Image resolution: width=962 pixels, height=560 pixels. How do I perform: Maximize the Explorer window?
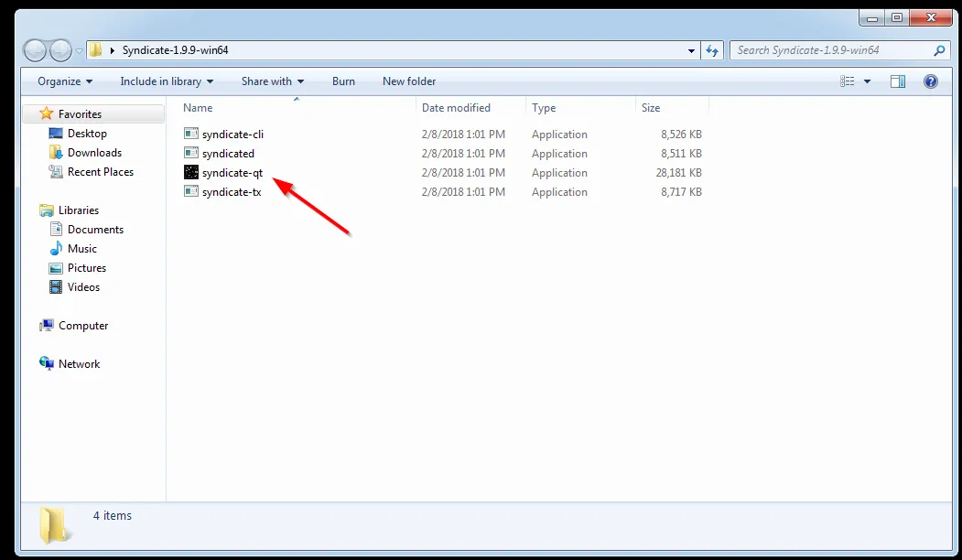click(x=897, y=17)
